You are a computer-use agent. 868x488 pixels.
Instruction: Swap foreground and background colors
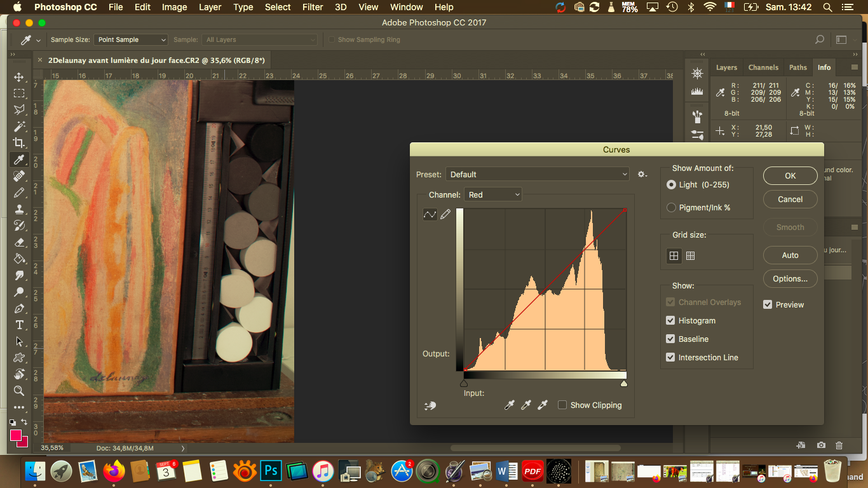[x=25, y=422]
